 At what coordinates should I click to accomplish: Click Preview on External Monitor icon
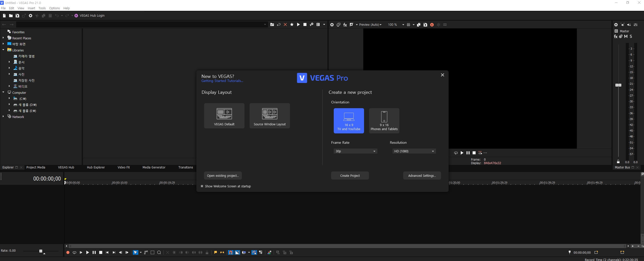pos(339,25)
